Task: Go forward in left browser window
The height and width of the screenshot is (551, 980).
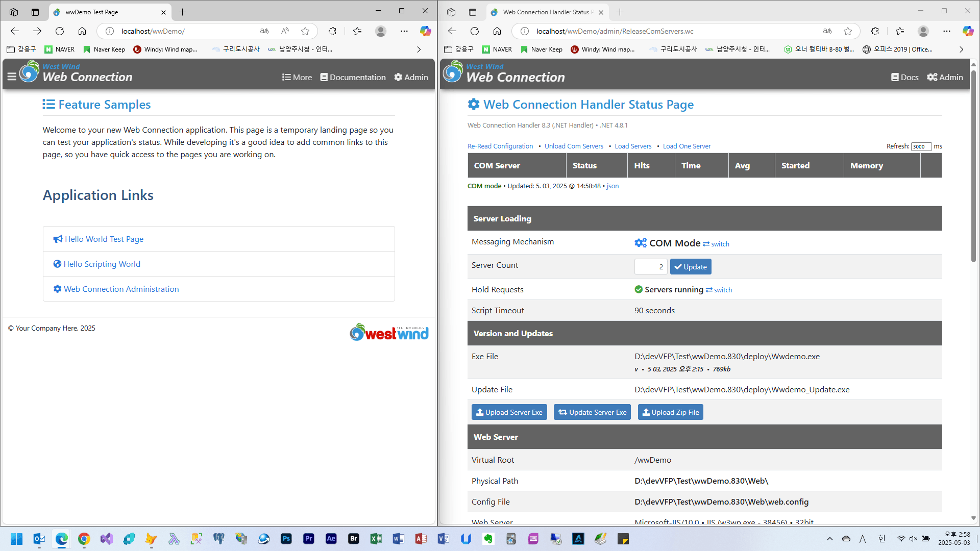Action: 37,31
